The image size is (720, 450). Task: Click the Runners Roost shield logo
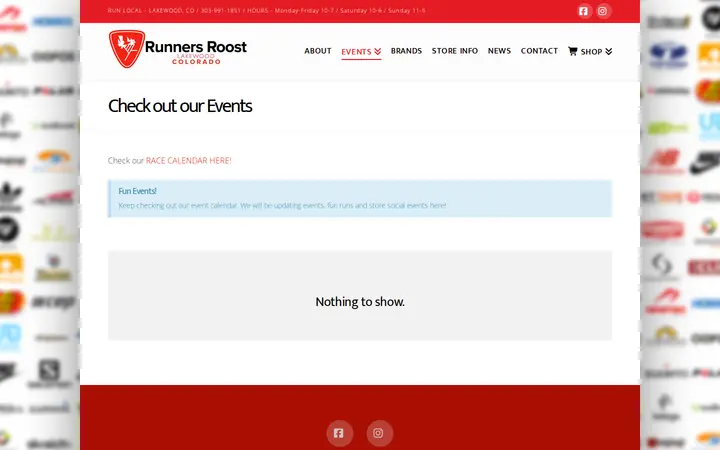click(127, 49)
